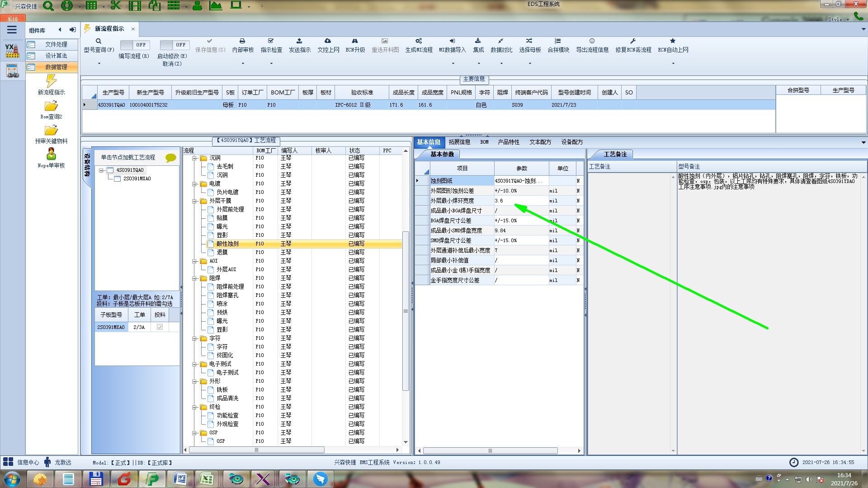Click the 文控上网 cloud upload icon
This screenshot has width=868, height=488.
click(x=328, y=41)
